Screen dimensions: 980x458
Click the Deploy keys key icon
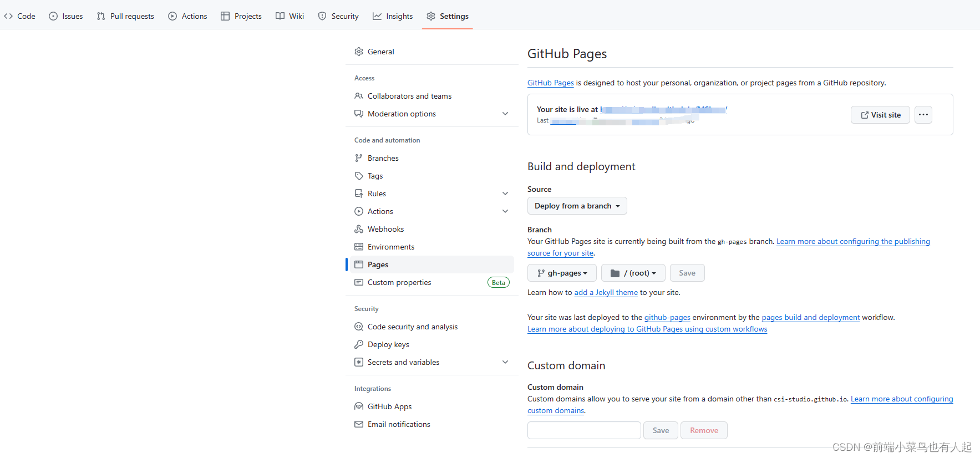[x=359, y=344]
